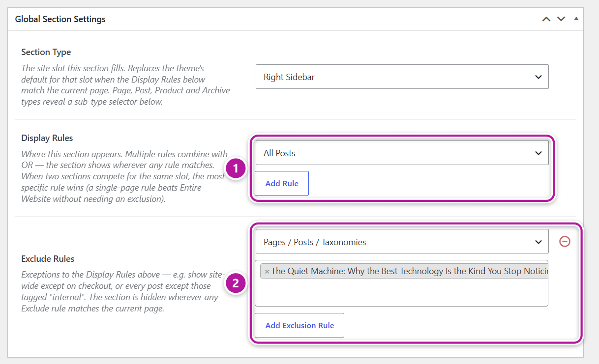This screenshot has height=364, width=599.
Task: Click the Section Type label
Action: point(46,52)
